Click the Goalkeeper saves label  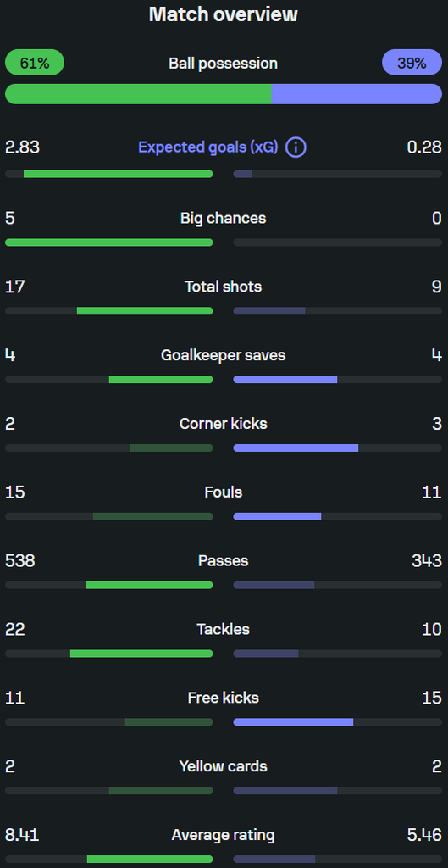[224, 355]
